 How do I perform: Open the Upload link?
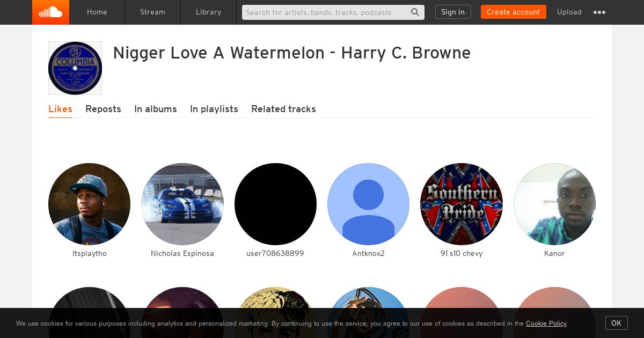(x=569, y=12)
